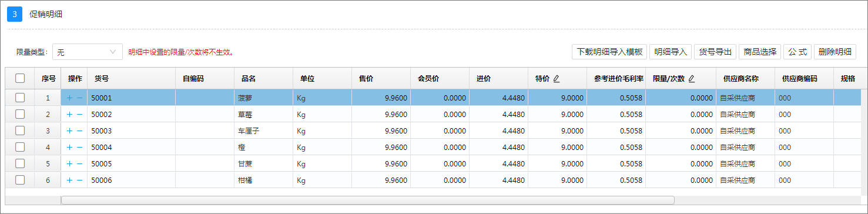868x214 pixels.
Task: Delete row 6 柑橘 using minus icon
Action: pos(79,180)
